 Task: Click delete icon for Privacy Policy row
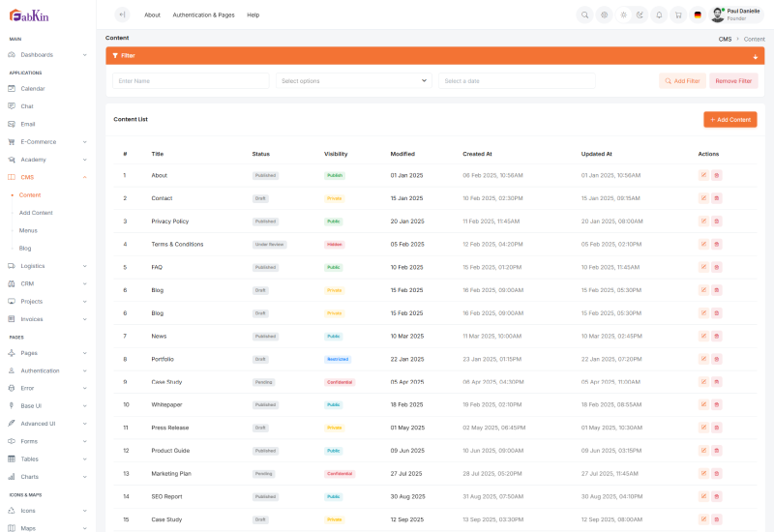717,222
